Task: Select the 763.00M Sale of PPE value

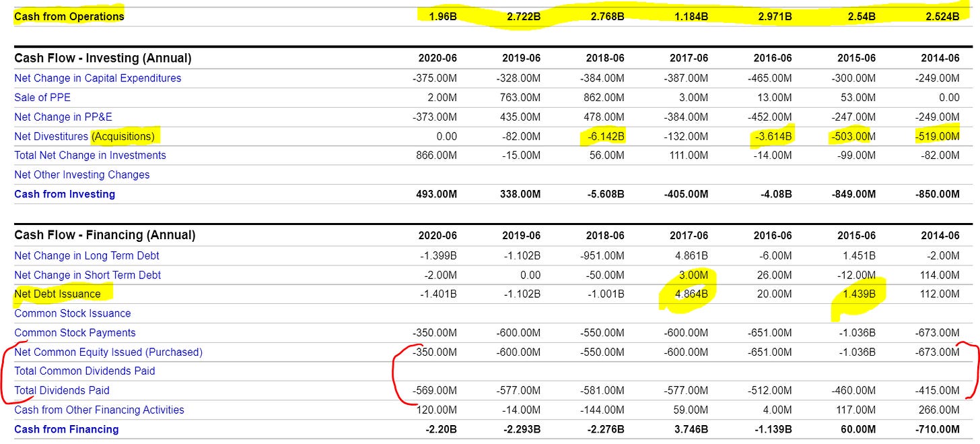Action: (520, 98)
